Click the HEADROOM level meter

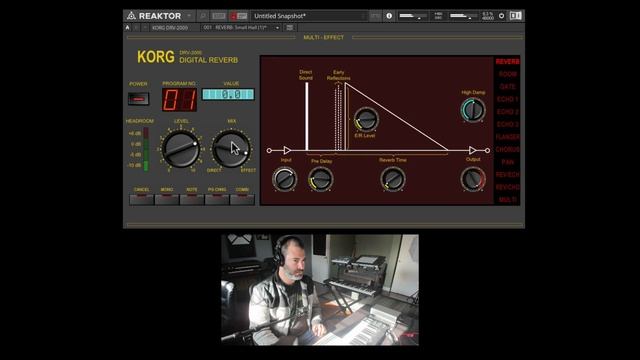point(146,149)
